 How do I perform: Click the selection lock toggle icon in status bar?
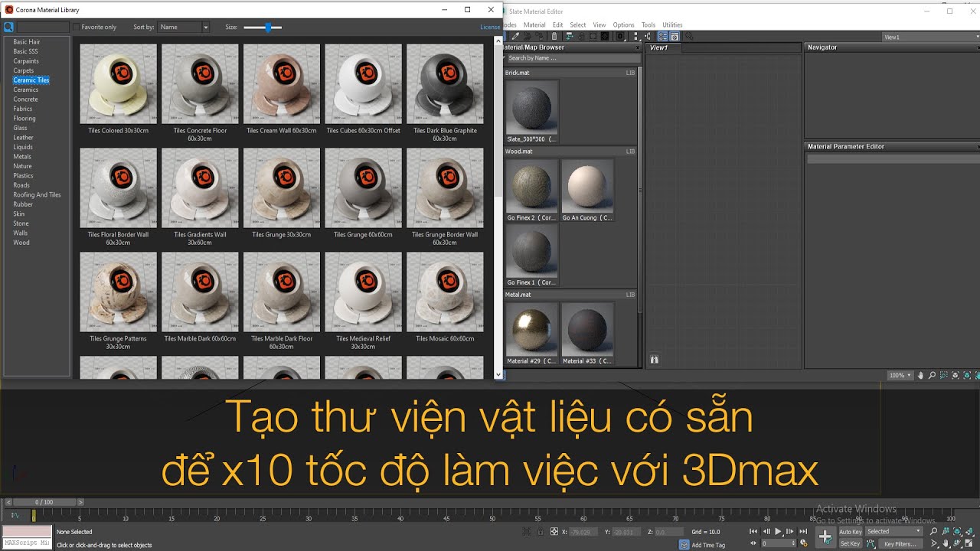[x=542, y=532]
